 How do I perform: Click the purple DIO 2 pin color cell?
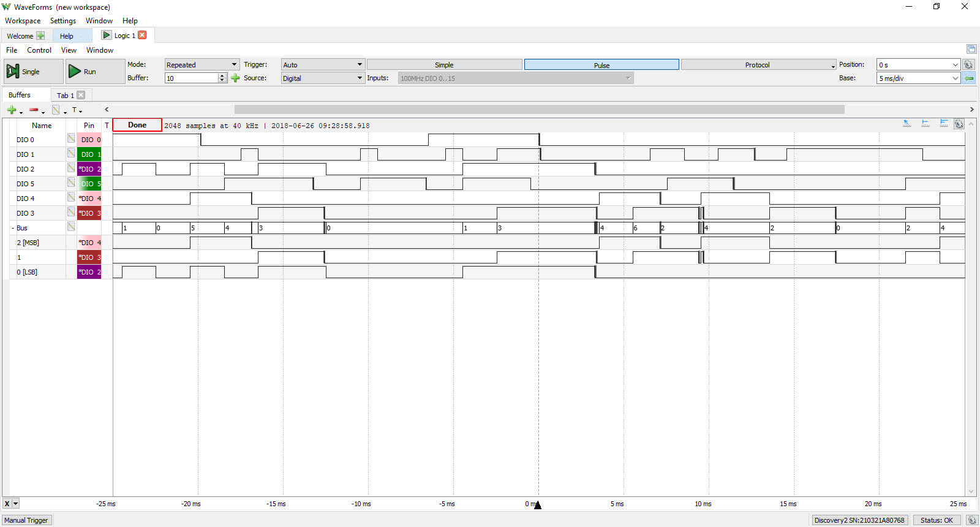click(89, 169)
